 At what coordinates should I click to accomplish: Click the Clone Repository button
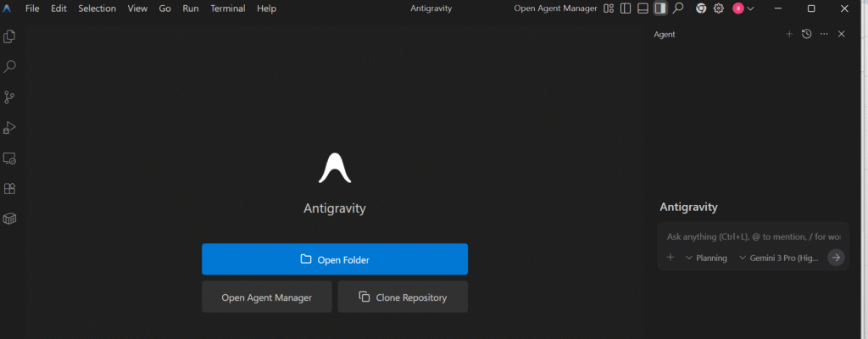click(403, 297)
